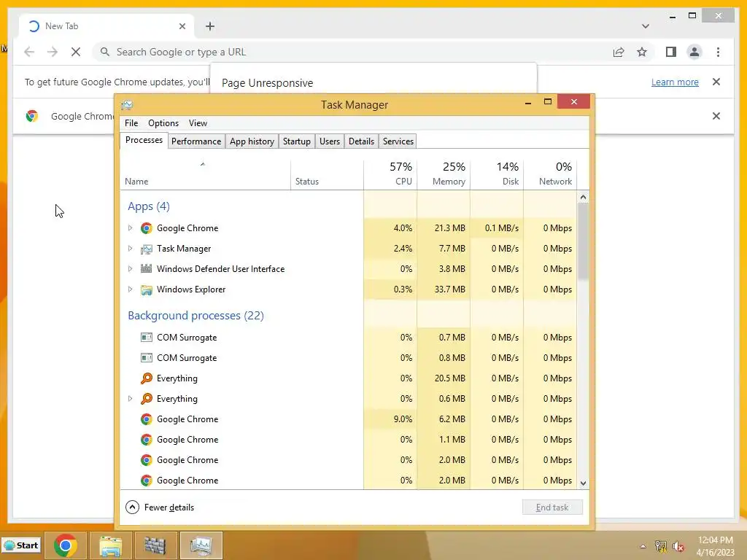Sort by the Network column header
This screenshot has width=747, height=560.
click(550, 174)
